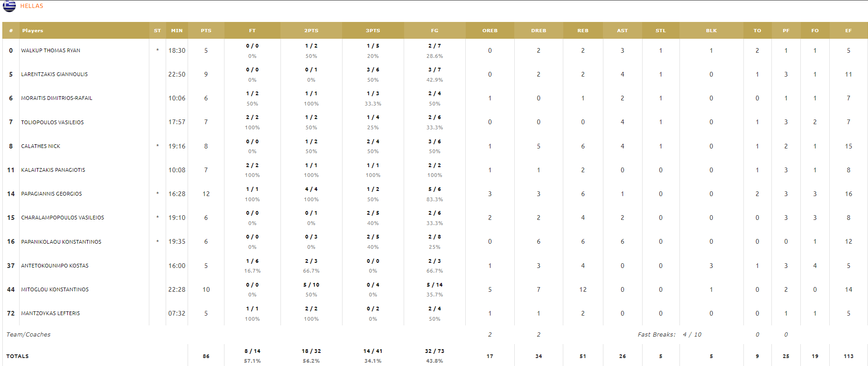Click the REB column header
868x366 pixels.
(x=583, y=30)
